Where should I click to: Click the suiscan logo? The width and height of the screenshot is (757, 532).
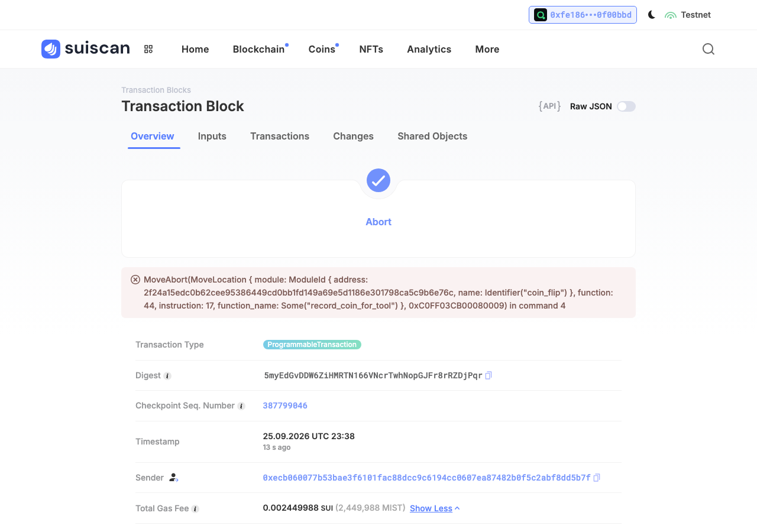coord(86,49)
